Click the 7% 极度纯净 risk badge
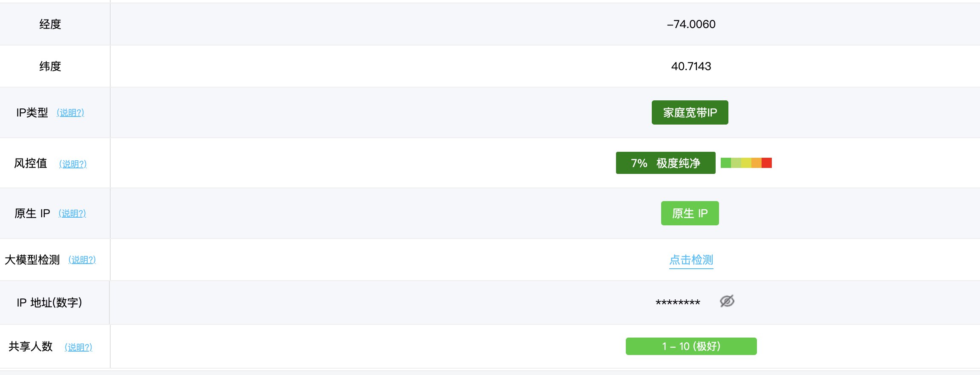The width and height of the screenshot is (980, 375). [665, 163]
